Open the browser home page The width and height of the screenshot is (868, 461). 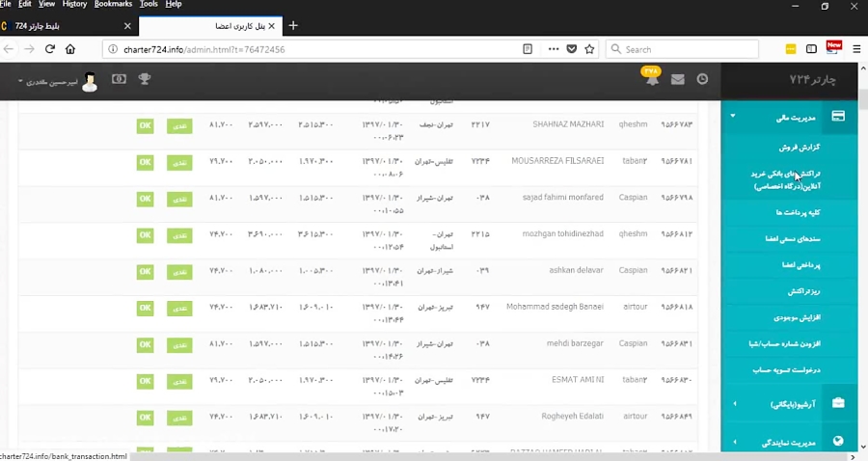[x=70, y=48]
